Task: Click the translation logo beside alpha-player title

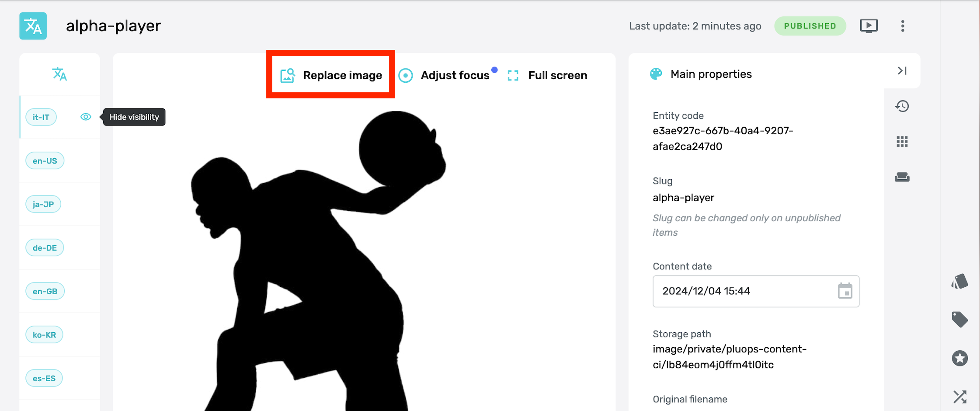Action: pos(33,26)
